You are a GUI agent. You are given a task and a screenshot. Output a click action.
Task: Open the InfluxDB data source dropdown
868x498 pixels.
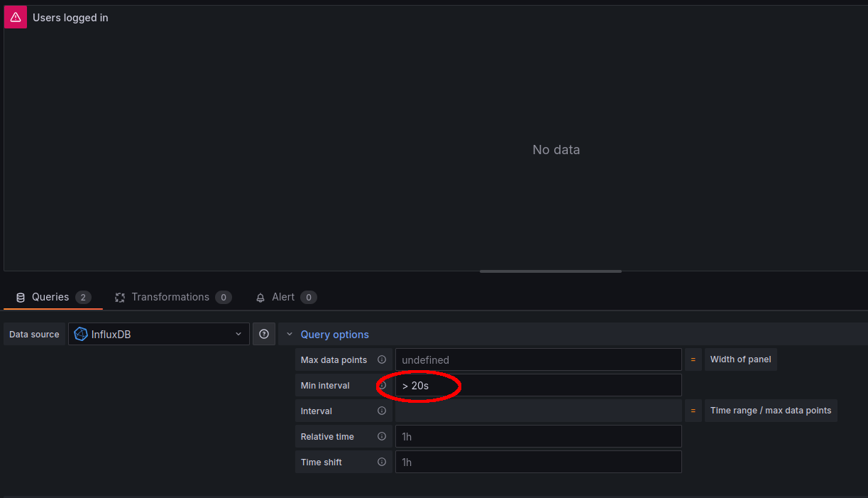[159, 334]
